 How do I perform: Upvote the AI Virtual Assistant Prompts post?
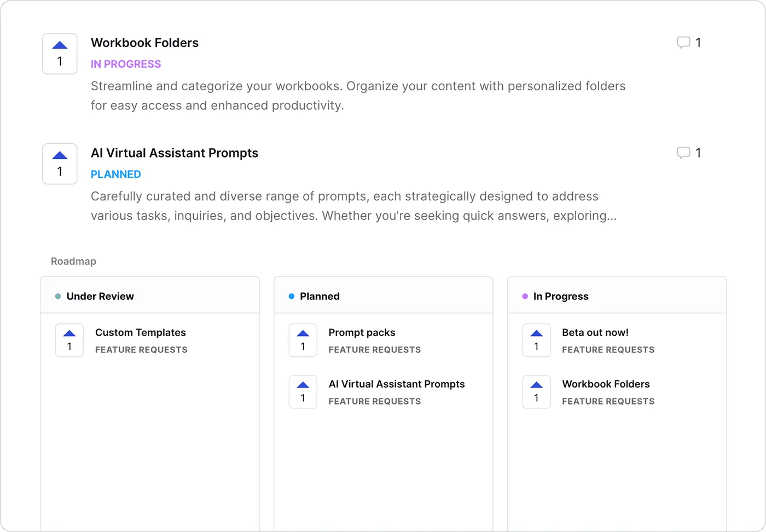coord(60,164)
